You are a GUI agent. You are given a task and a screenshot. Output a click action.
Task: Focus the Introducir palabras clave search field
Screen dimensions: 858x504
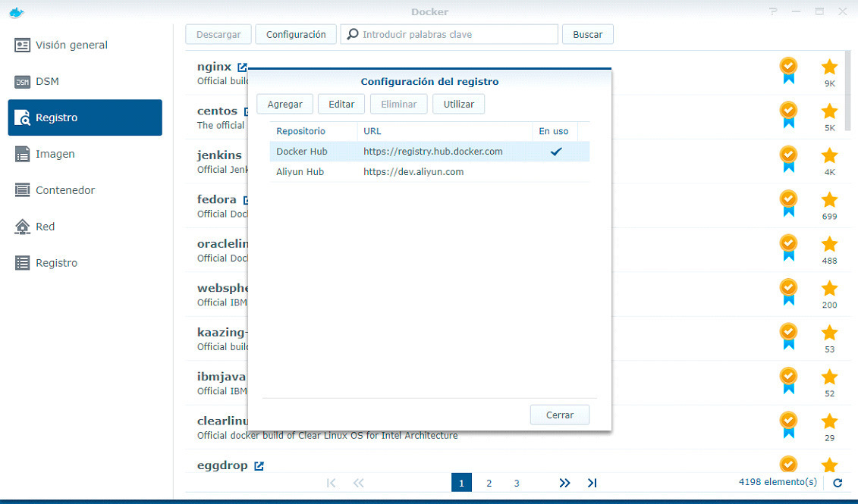tap(449, 34)
